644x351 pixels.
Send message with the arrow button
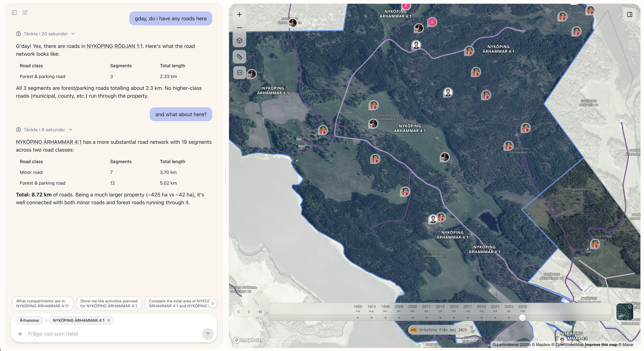[208, 334]
